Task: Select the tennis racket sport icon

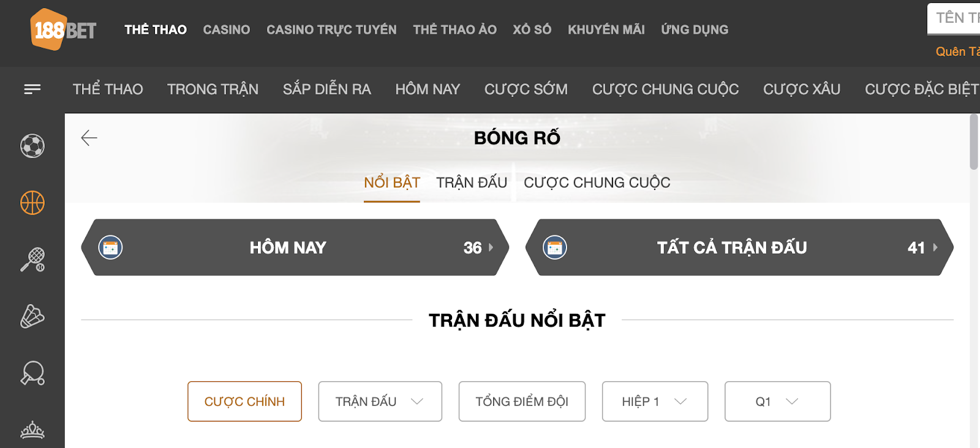Action: [x=32, y=260]
